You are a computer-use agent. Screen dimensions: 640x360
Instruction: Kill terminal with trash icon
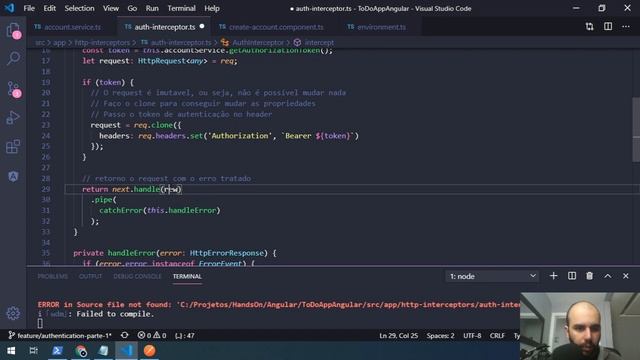589,276
